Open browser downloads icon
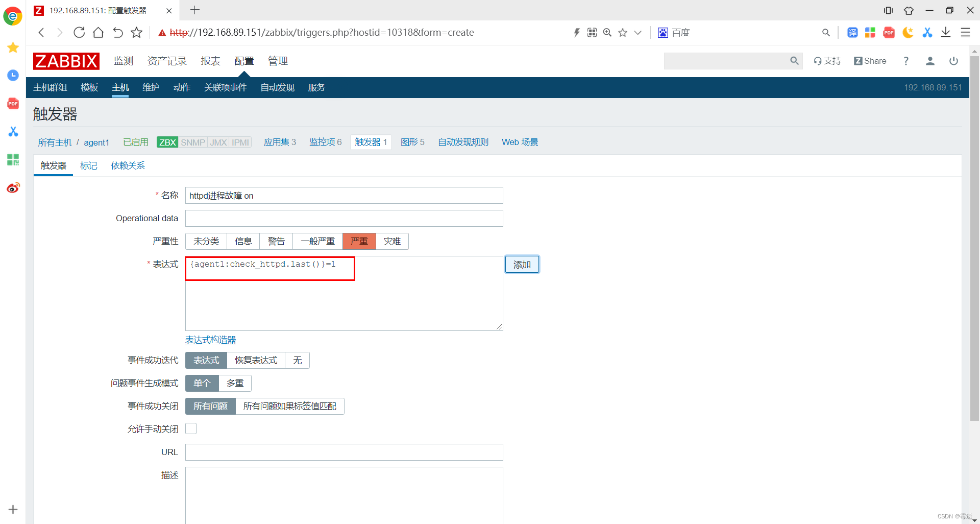Viewport: 980px width, 524px height. point(946,33)
